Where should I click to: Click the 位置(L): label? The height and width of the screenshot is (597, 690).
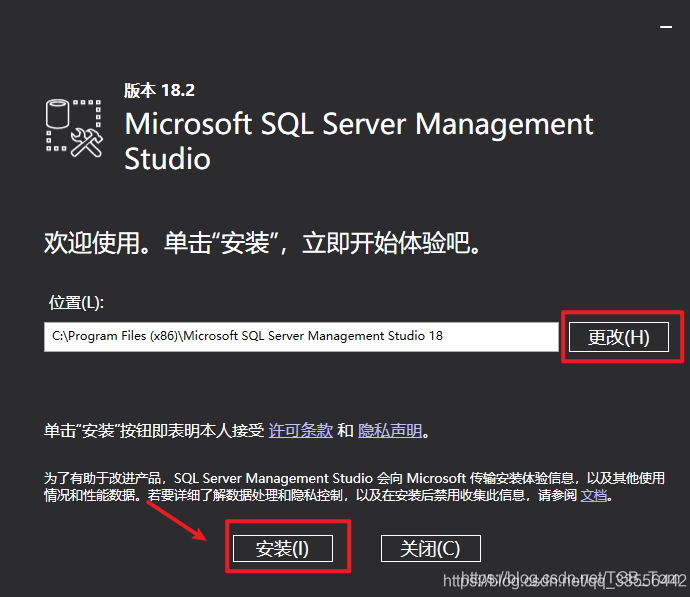76,303
